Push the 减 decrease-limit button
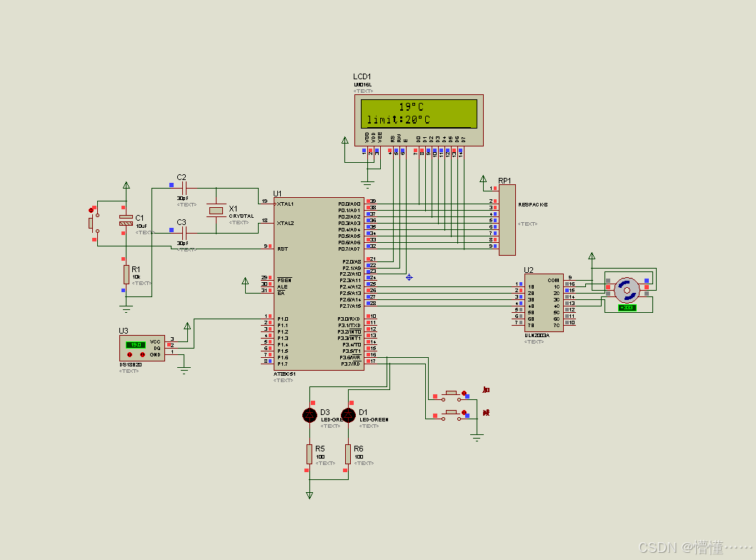The height and width of the screenshot is (560, 756). coord(453,414)
